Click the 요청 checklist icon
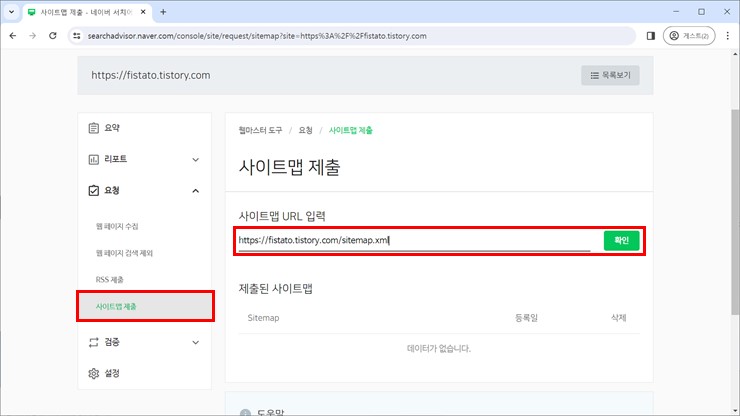This screenshot has width=740, height=416. [x=93, y=191]
